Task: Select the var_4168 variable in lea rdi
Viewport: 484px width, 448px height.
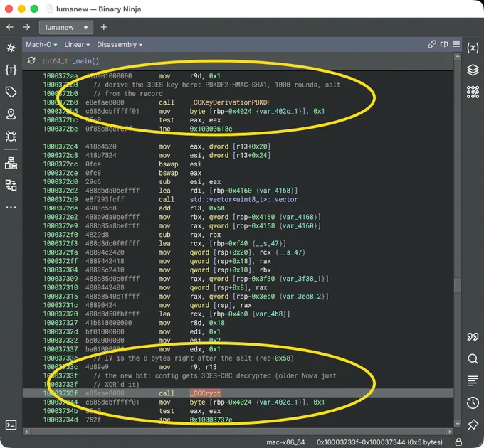Action: [276, 191]
